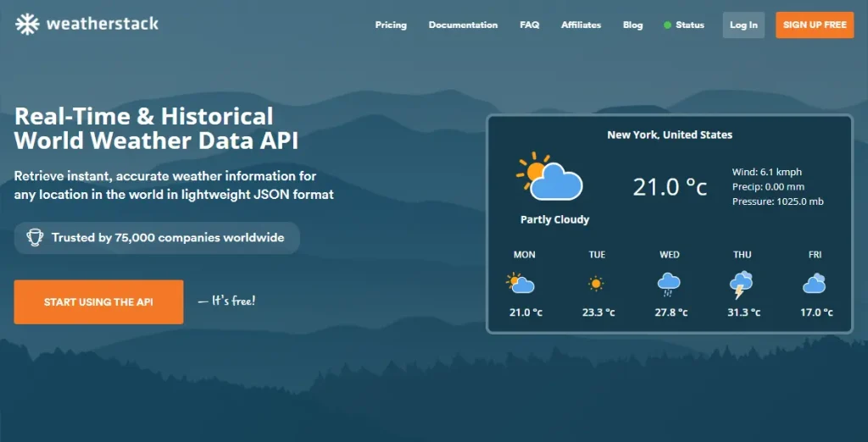Screen dimensions: 868x442
Task: Click Friday's 17.0 °c temperature
Action: pos(816,312)
